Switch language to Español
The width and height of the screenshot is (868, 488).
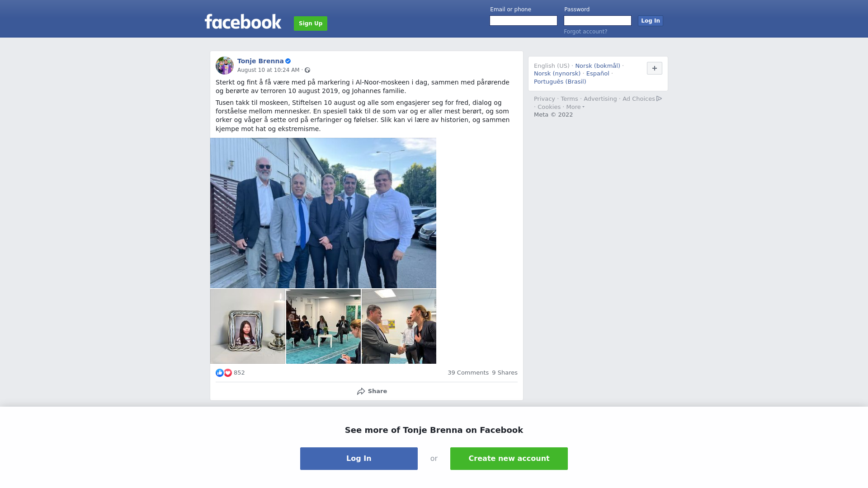598,74
